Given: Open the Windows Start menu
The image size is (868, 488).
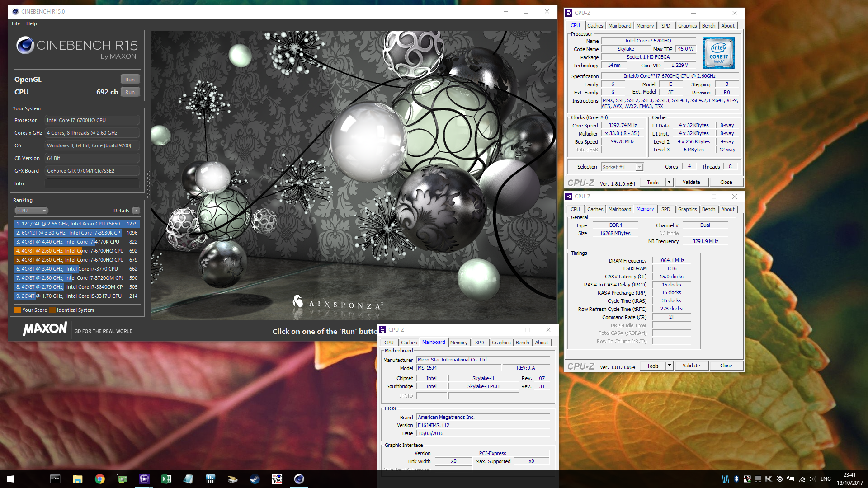Looking at the screenshot, I should tap(11, 479).
